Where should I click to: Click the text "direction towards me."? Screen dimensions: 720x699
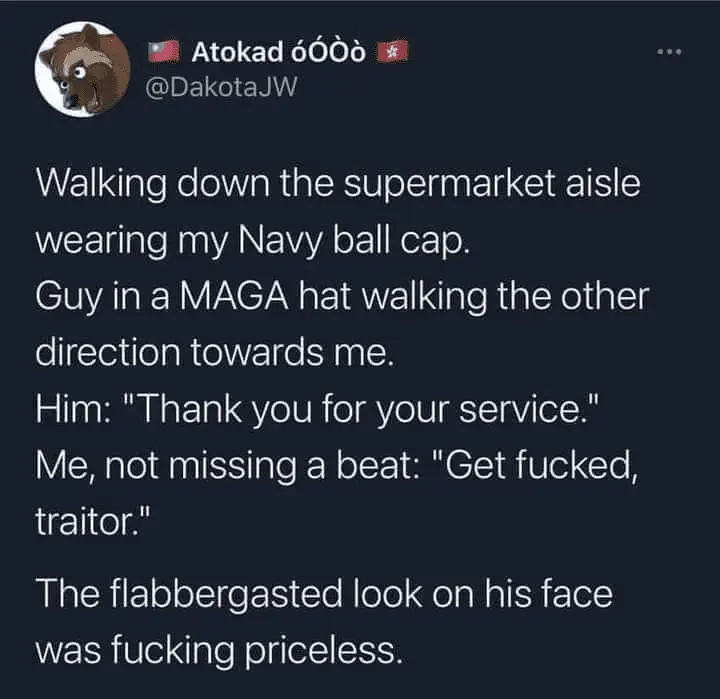(212, 354)
